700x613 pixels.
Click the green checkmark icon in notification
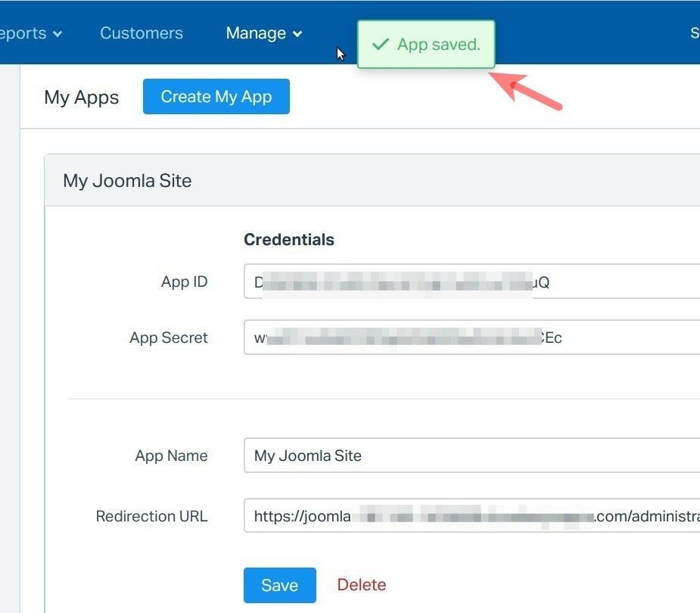pos(380,45)
